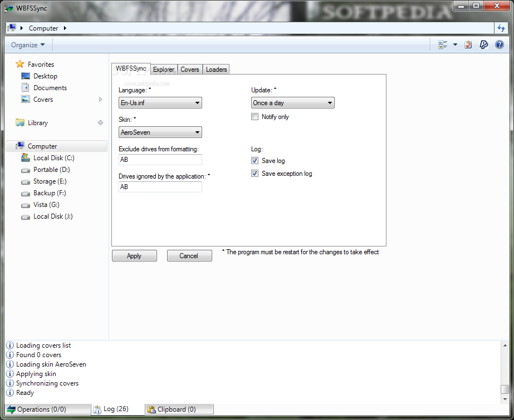Expand the arrow after Computer in address bar
Image resolution: width=514 pixels, height=420 pixels.
coord(65,28)
